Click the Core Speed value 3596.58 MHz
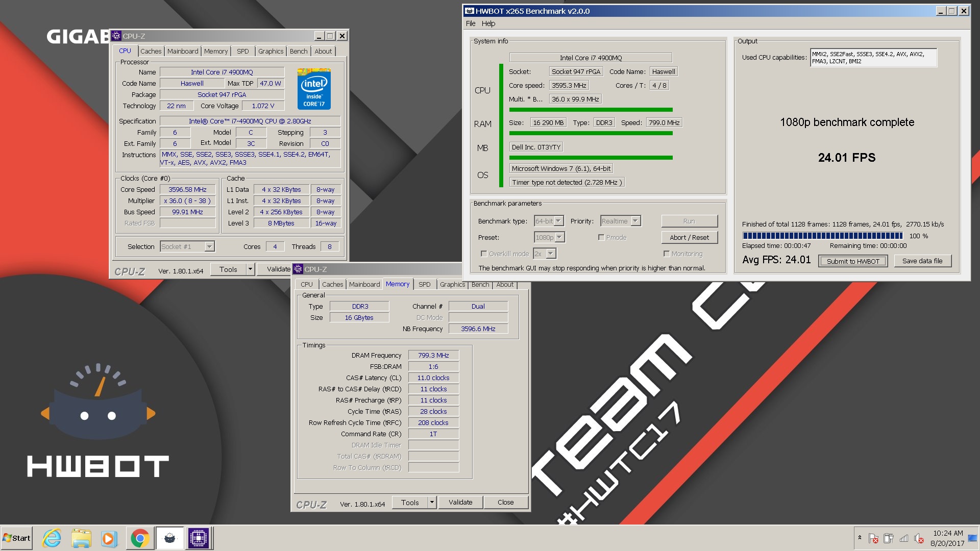The height and width of the screenshot is (551, 980). coord(187,189)
